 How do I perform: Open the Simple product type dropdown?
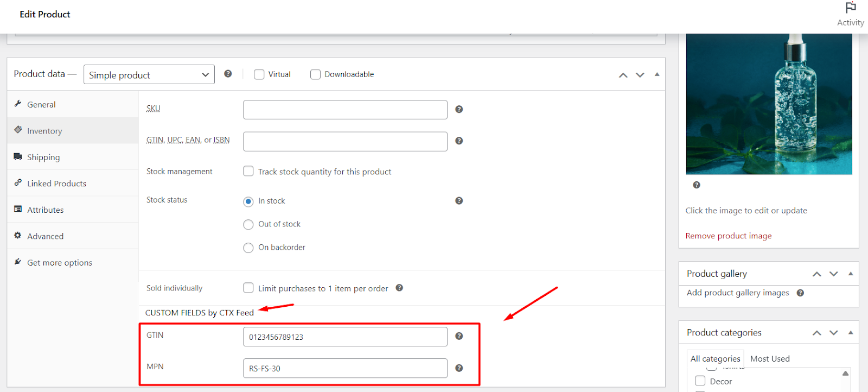pos(149,75)
